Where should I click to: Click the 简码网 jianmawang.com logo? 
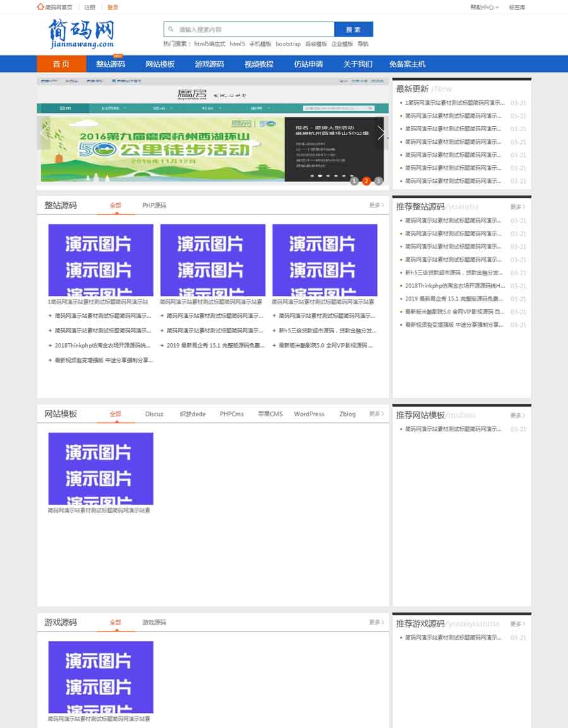click(81, 33)
